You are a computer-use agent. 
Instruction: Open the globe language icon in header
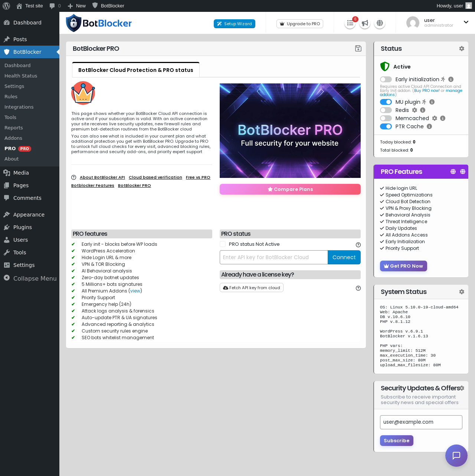pyautogui.click(x=380, y=23)
